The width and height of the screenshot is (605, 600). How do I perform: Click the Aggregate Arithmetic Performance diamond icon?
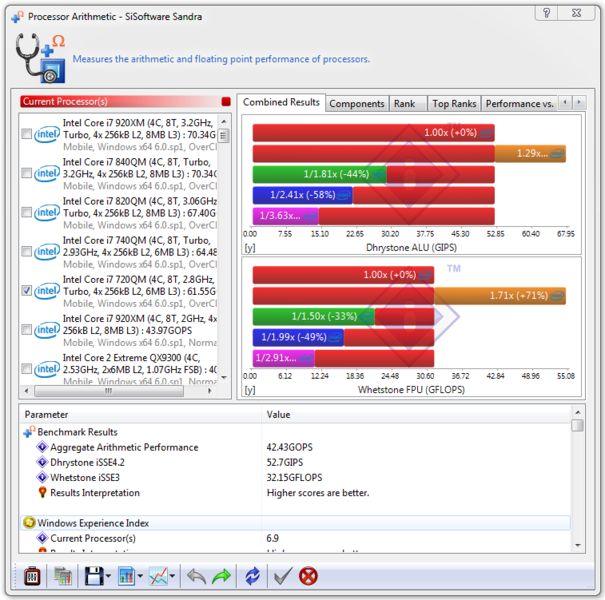[x=42, y=447]
